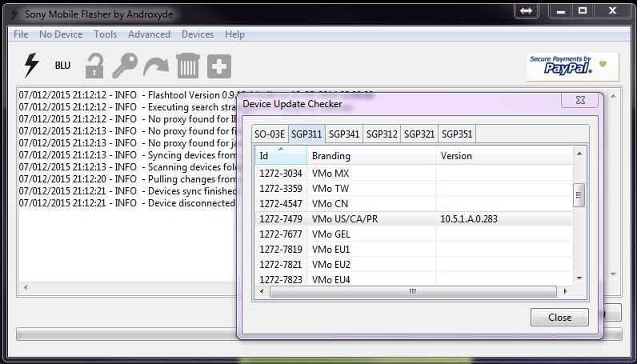The width and height of the screenshot is (637, 364).
Task: Click the Device disconnected log line
Action: [127, 203]
